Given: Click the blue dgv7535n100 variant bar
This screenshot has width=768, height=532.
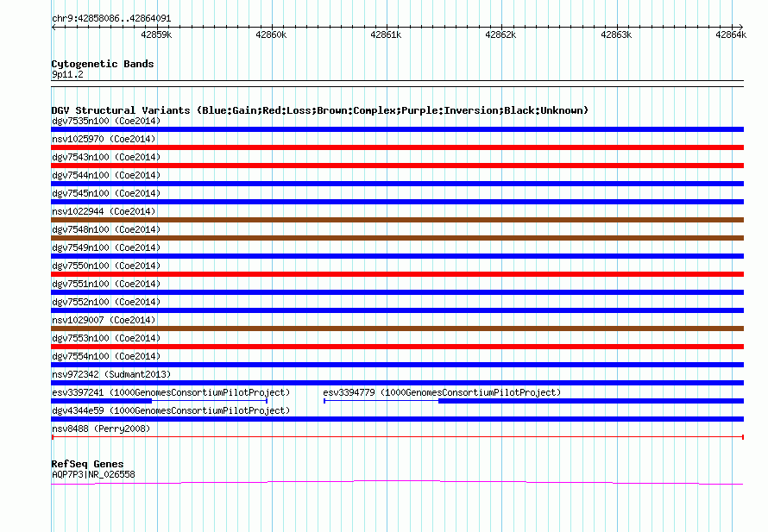Looking at the screenshot, I should (397, 129).
